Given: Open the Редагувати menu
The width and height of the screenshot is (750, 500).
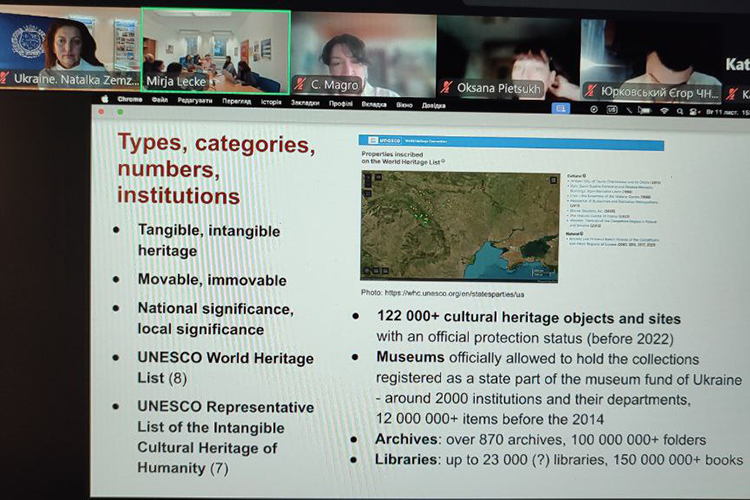Looking at the screenshot, I should click(x=195, y=101).
